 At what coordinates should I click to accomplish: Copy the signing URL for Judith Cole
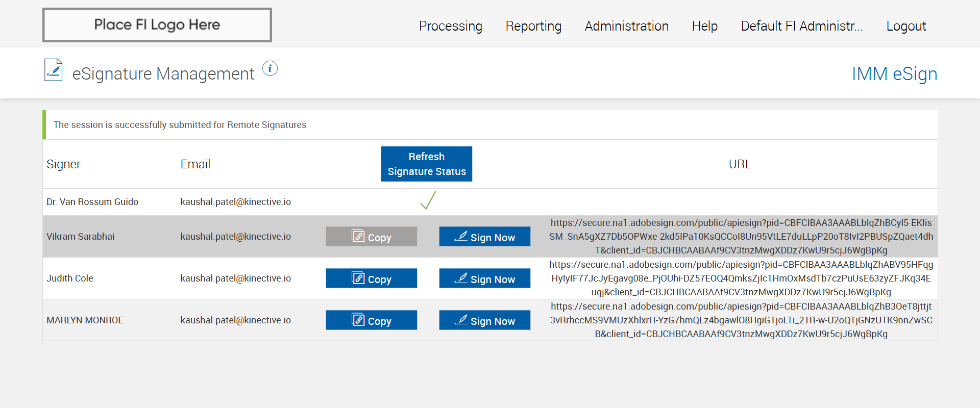[371, 278]
